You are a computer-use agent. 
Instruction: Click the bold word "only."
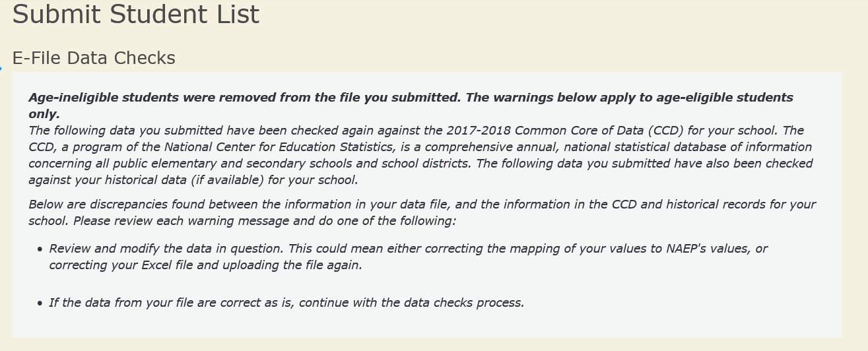(44, 114)
